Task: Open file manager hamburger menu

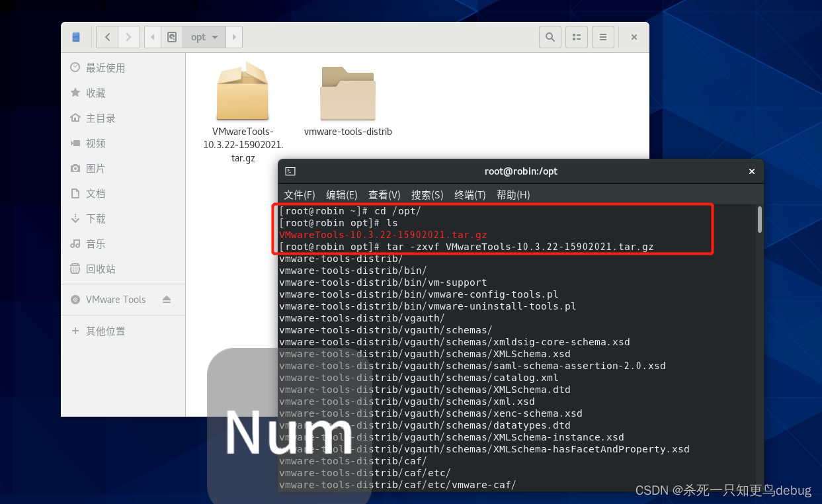Action: (603, 37)
